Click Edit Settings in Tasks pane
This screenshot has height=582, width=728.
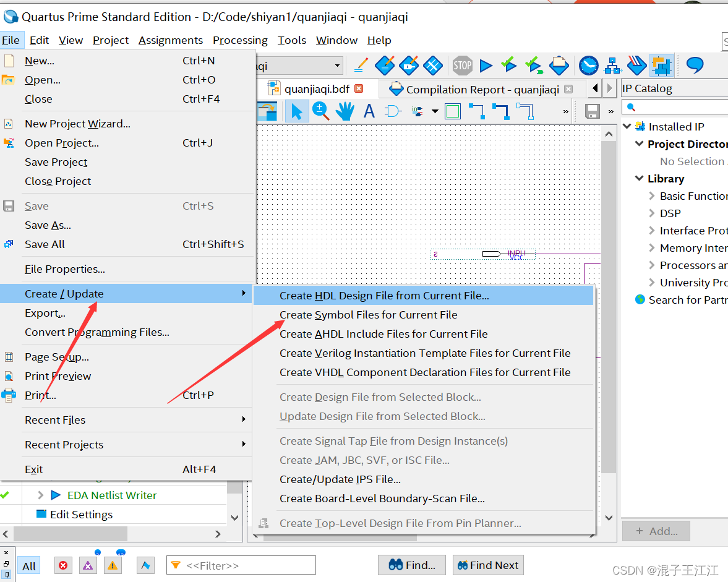(x=81, y=515)
